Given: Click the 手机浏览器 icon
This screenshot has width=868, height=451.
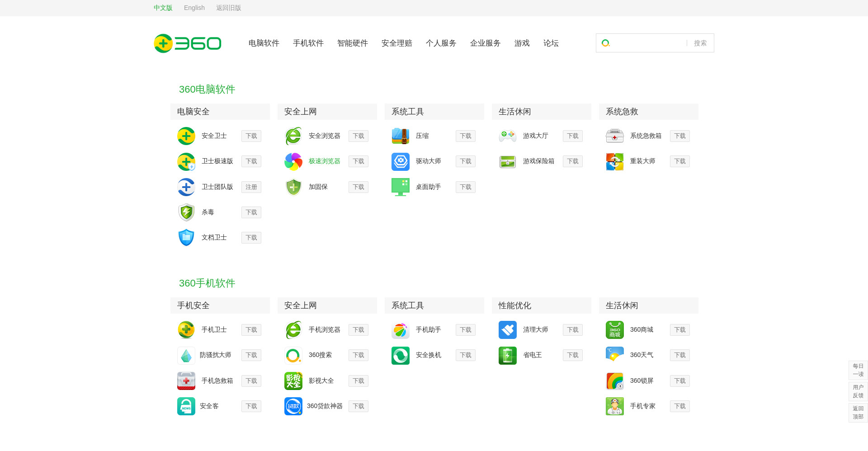Looking at the screenshot, I should tap(293, 330).
